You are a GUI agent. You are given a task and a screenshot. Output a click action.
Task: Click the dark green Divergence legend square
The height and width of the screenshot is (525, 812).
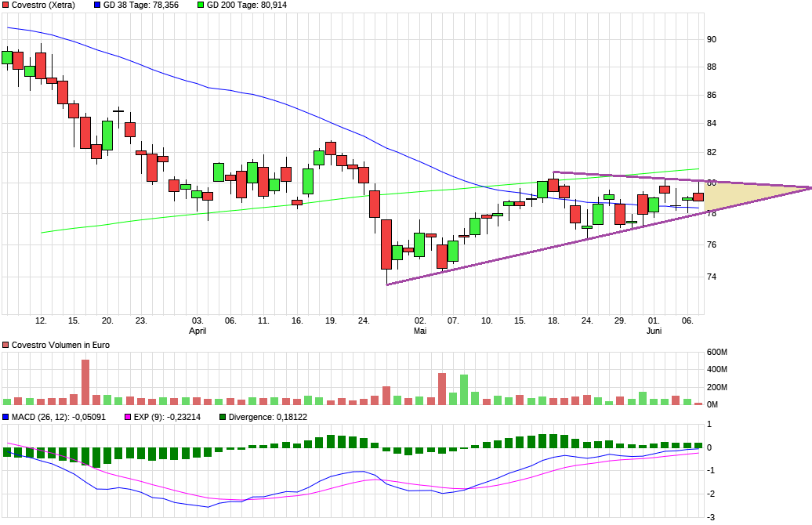[x=223, y=417]
